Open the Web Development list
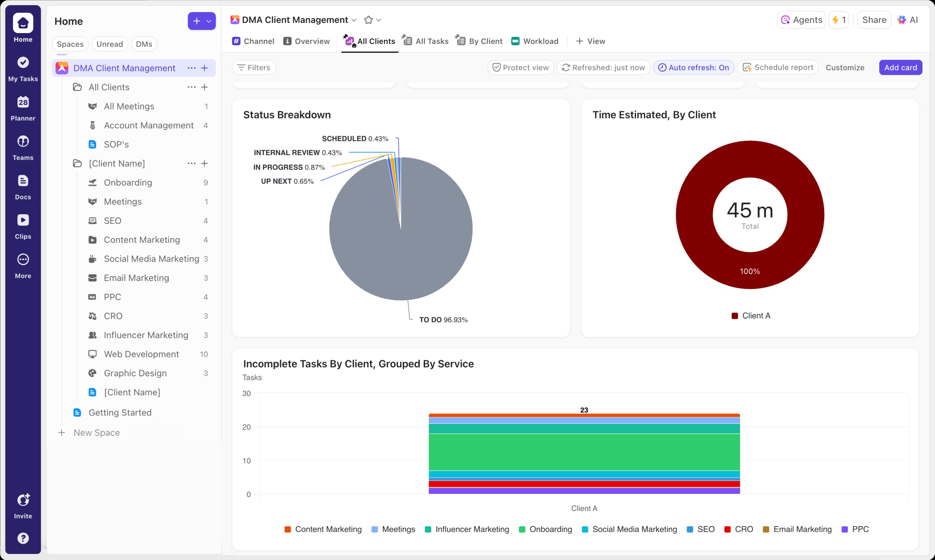The image size is (935, 560). pos(141,354)
